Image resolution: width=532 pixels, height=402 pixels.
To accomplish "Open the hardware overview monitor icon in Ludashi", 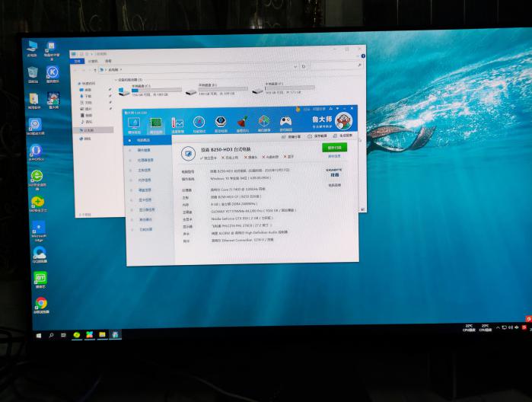I will coord(134,125).
